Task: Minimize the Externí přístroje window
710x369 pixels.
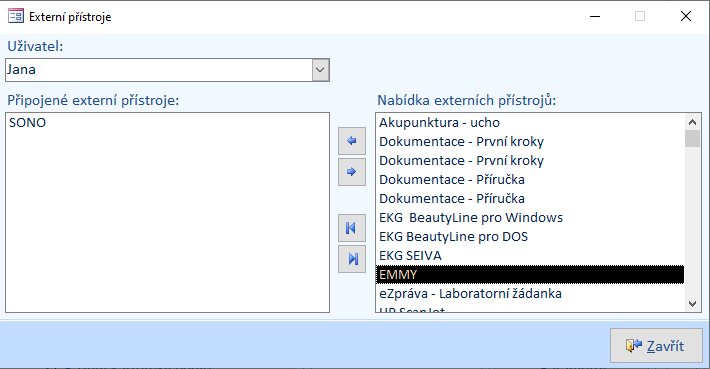Action: pyautogui.click(x=595, y=16)
